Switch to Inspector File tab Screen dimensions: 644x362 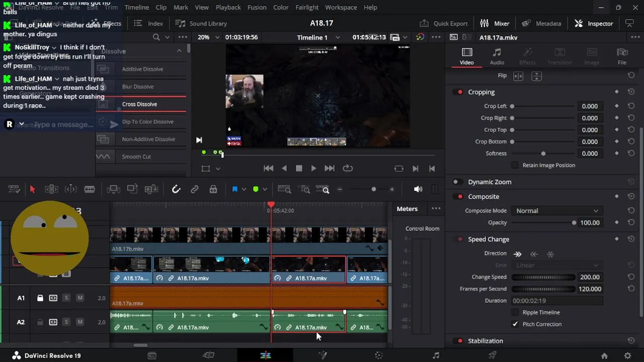622,56
